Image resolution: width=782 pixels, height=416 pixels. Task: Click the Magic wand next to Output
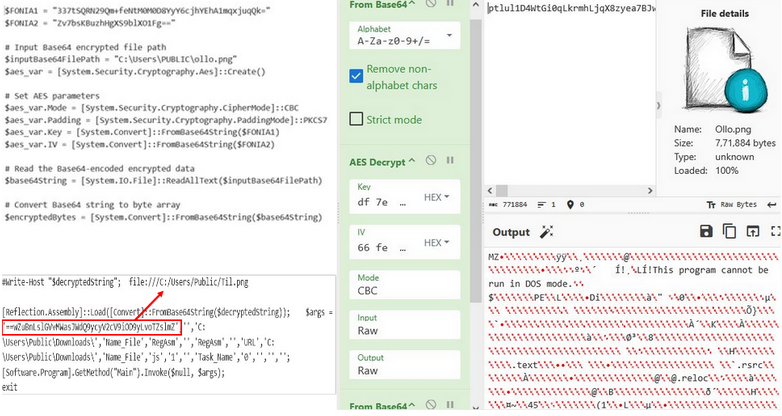point(547,232)
